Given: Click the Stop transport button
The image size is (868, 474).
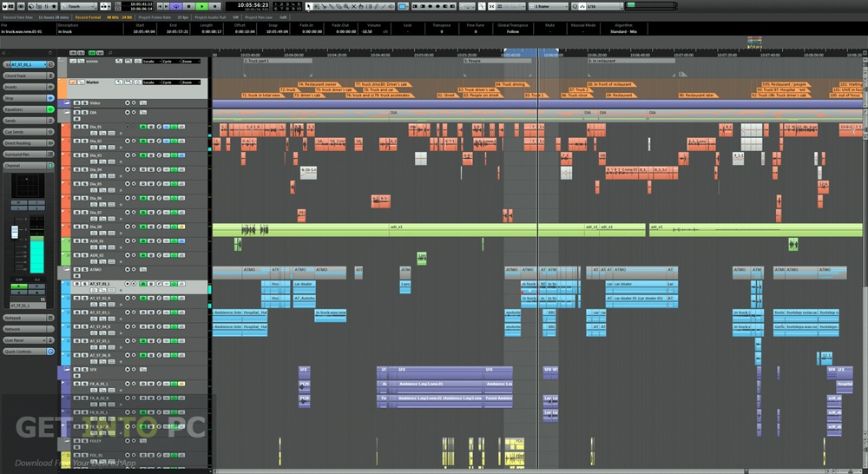Looking at the screenshot, I should click(x=188, y=6).
